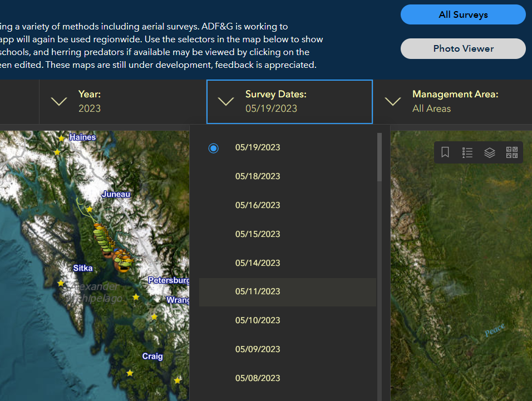Open the Photo Viewer button

point(463,48)
